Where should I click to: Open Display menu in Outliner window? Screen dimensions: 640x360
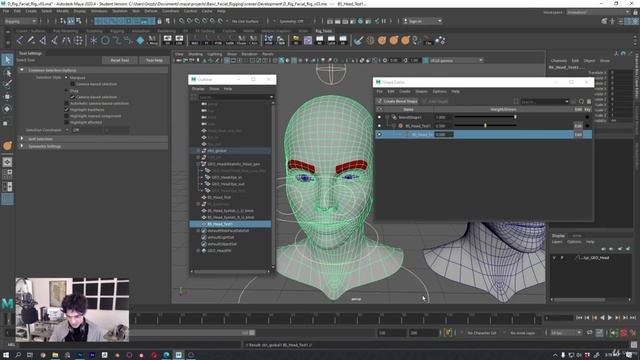click(x=198, y=89)
